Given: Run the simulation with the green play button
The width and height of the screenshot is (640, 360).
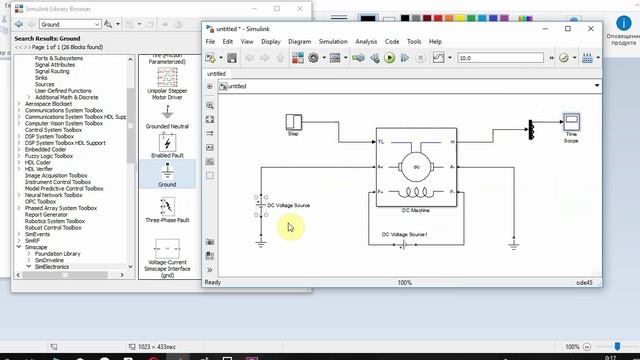Looking at the screenshot, I should click(389, 58).
